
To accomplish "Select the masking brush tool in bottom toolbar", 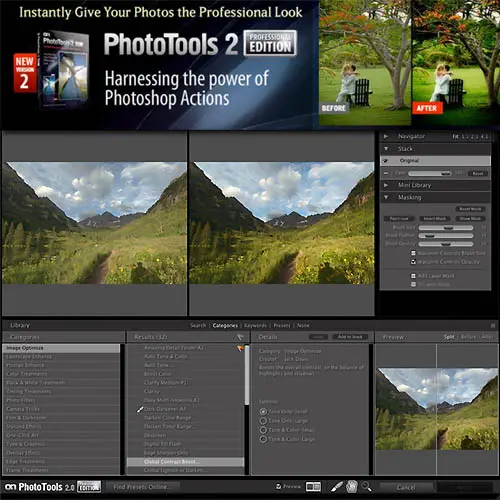I will (337, 487).
